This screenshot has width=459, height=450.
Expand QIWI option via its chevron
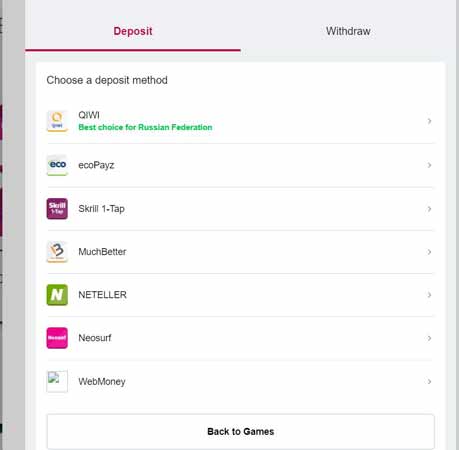pos(429,121)
